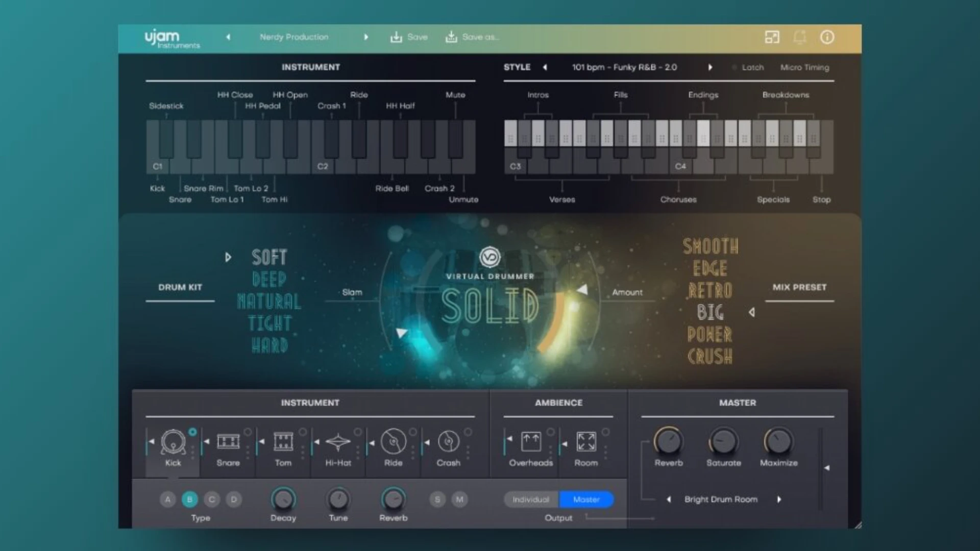Image resolution: width=980 pixels, height=551 pixels.
Task: Click the master Saturate knob
Action: (723, 441)
